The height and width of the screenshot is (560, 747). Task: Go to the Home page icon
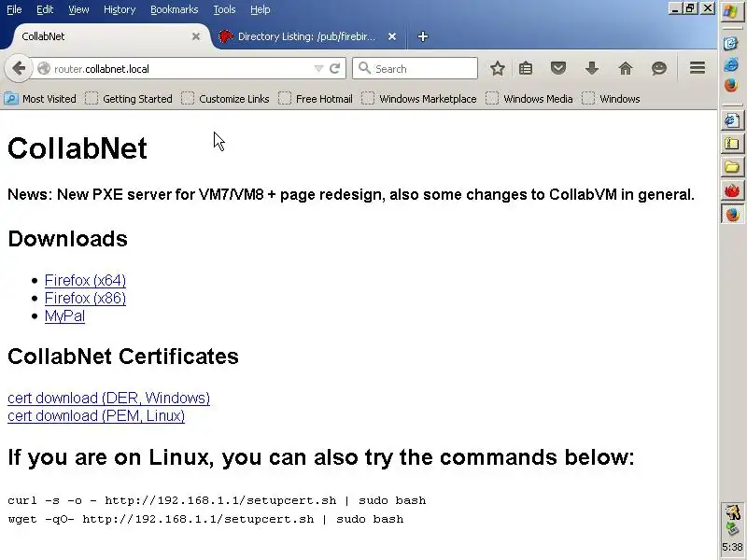pyautogui.click(x=625, y=68)
